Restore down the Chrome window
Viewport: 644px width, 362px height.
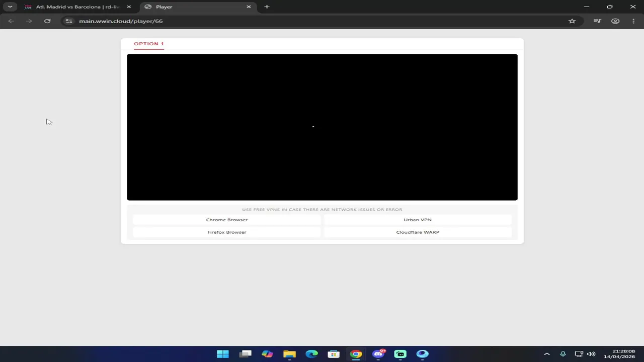(x=610, y=7)
